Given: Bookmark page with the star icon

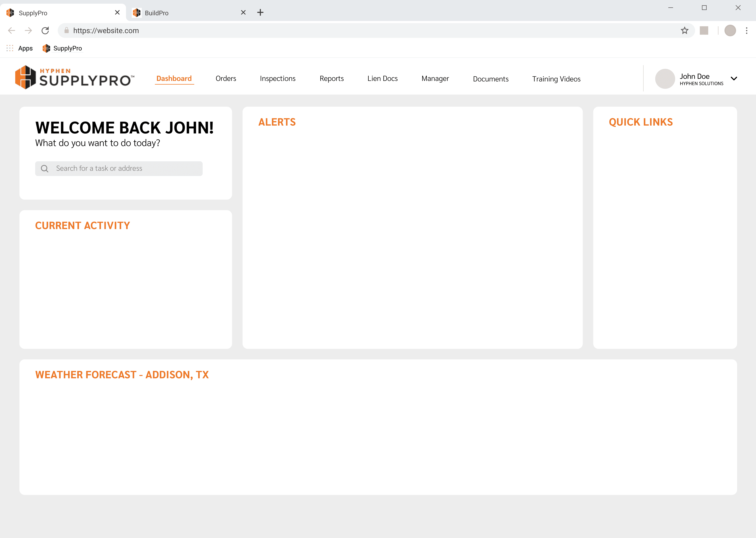Looking at the screenshot, I should pyautogui.click(x=684, y=30).
